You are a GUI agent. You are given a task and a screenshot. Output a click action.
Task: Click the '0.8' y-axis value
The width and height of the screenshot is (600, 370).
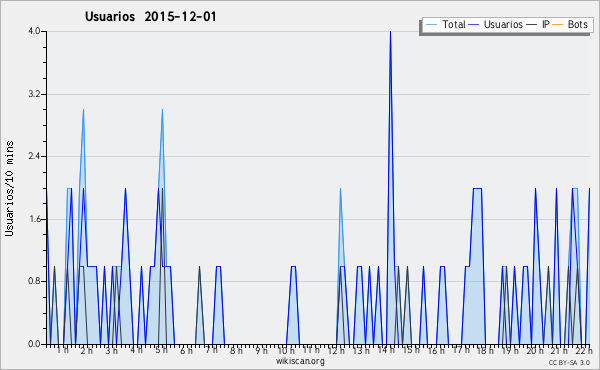34,281
